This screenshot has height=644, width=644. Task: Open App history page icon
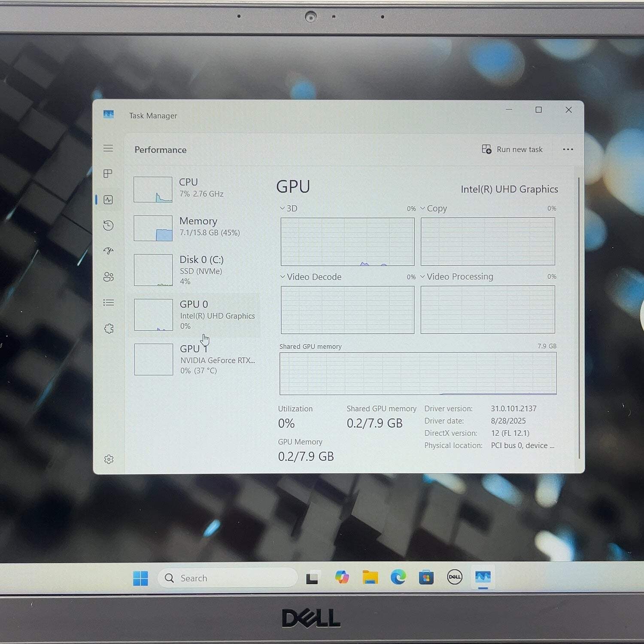[x=108, y=225]
